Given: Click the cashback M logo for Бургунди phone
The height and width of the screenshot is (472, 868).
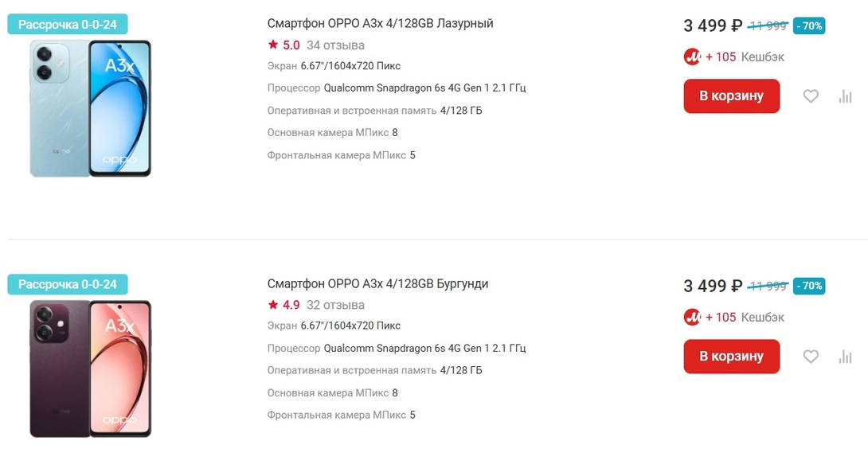Looking at the screenshot, I should click(x=692, y=317).
